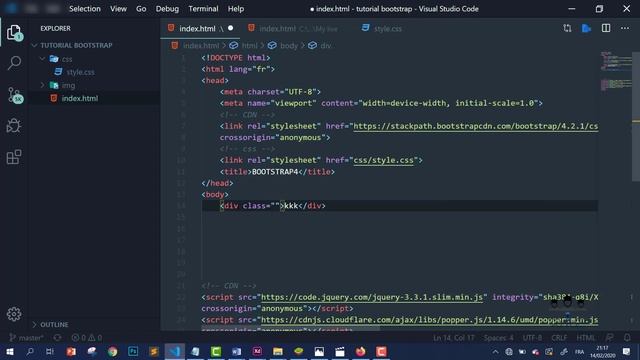Click the FRA language indicator in system tray
The height and width of the screenshot is (360, 640).
tap(579, 351)
